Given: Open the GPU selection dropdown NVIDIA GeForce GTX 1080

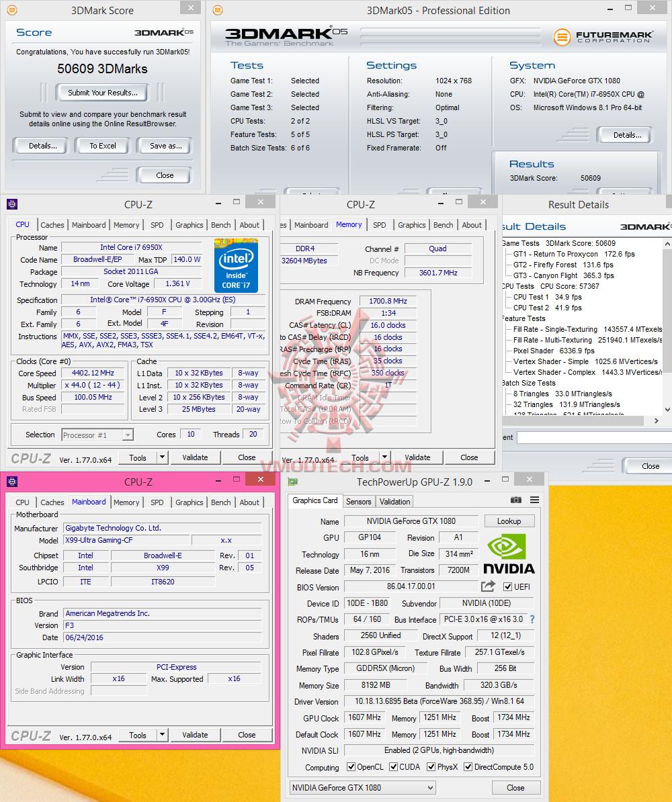Looking at the screenshot, I should 363,788.
